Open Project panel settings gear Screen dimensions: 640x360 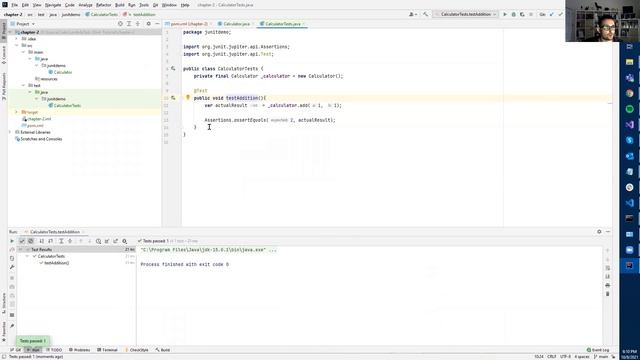pyautogui.click(x=149, y=24)
